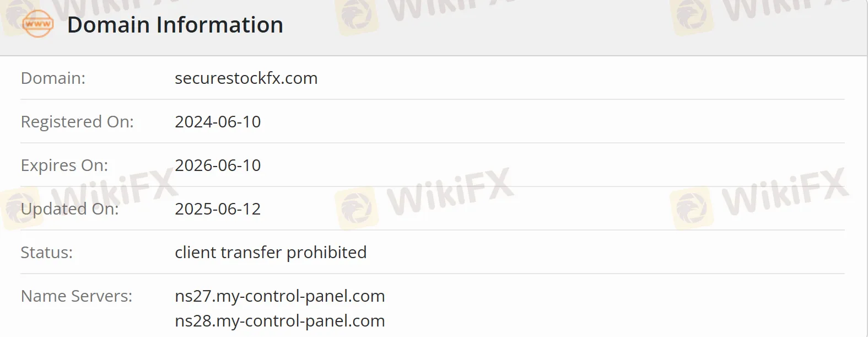Click the eagle watermark icon left of Updated On label
The width and height of the screenshot is (868, 337).
[x=21, y=208]
